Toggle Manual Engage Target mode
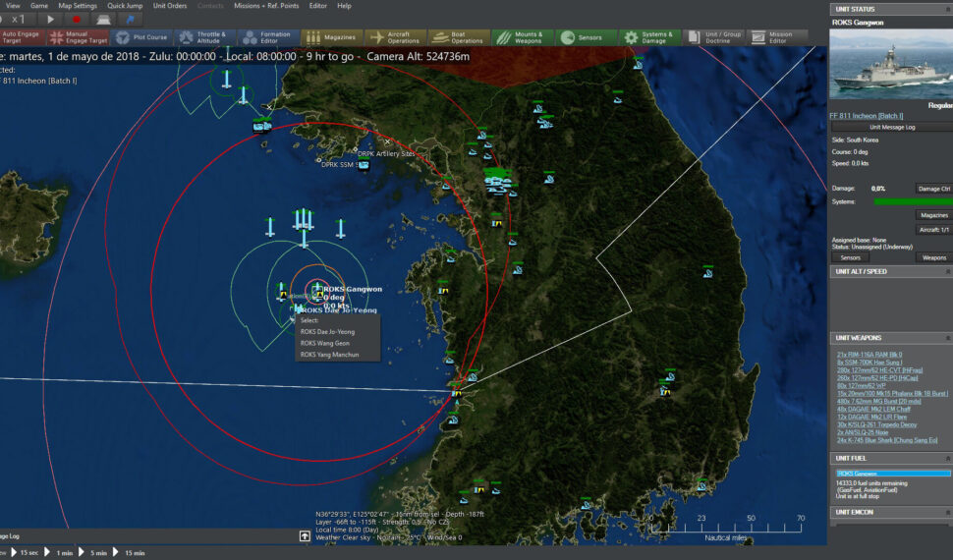This screenshot has width=953, height=560. (x=80, y=37)
